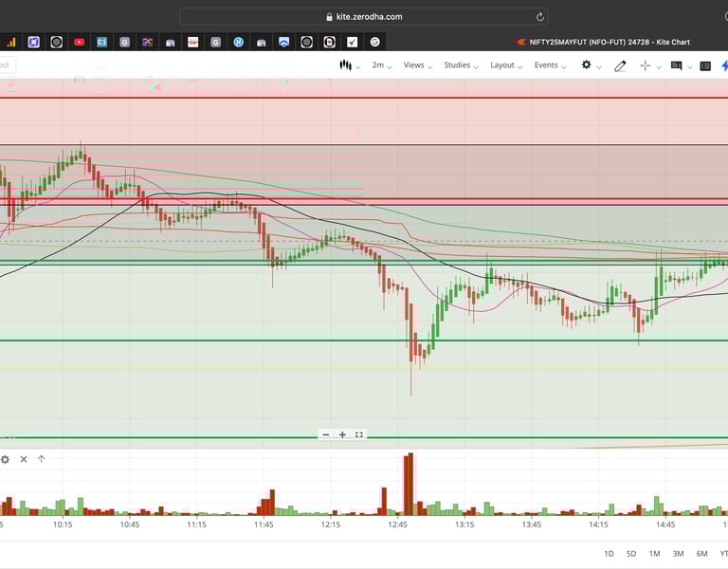The height and width of the screenshot is (569, 728).
Task: Toggle the crosshair tool
Action: [x=645, y=66]
